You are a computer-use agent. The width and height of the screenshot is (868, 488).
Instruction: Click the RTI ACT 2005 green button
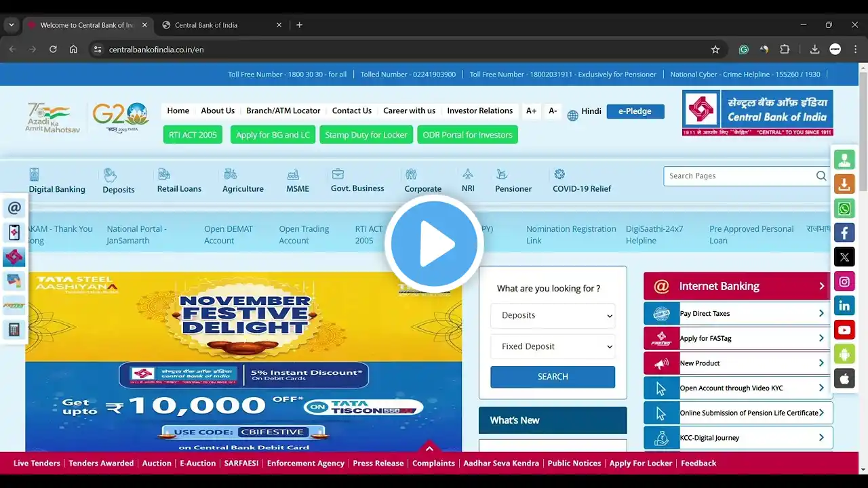(193, 135)
